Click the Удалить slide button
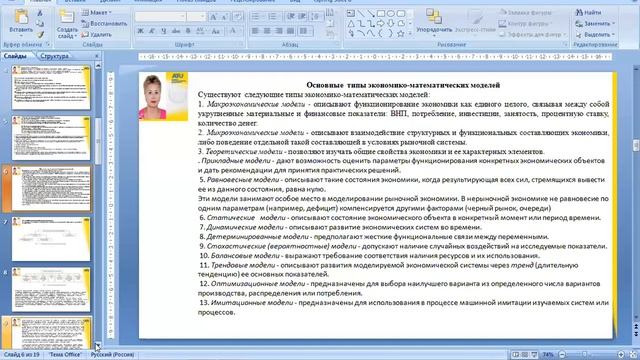Image resolution: width=640 pixels, height=360 pixels. point(97,35)
